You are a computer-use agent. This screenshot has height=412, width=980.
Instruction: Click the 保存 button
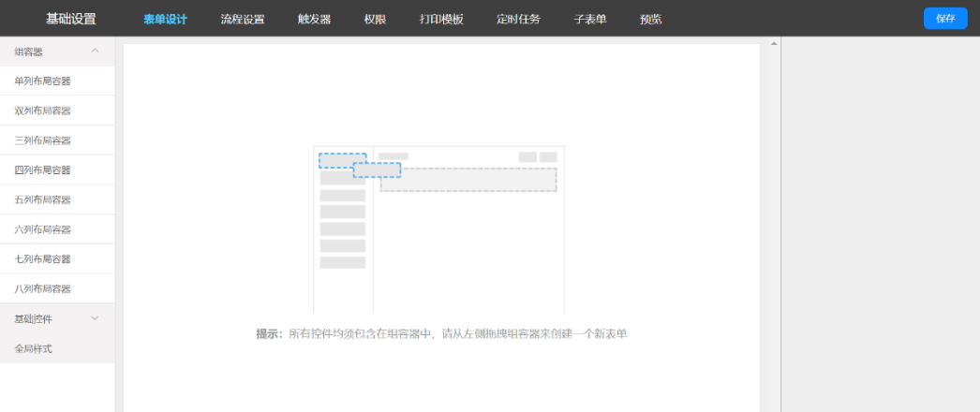click(x=944, y=19)
